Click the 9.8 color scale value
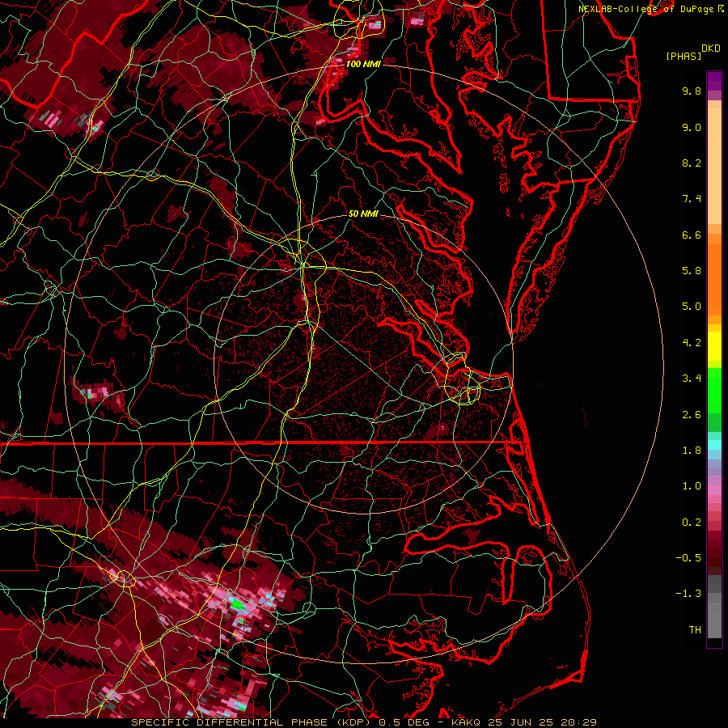Image resolution: width=728 pixels, height=728 pixels. [692, 91]
